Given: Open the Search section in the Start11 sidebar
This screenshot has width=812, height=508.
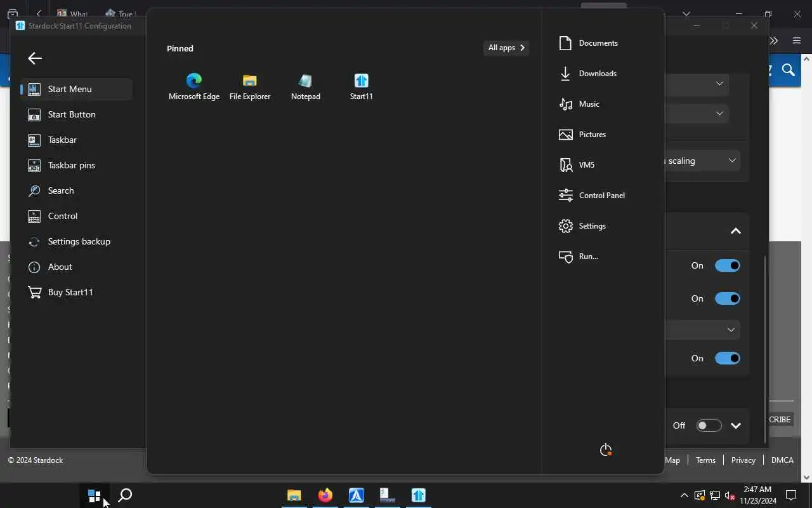Looking at the screenshot, I should click(76, 190).
